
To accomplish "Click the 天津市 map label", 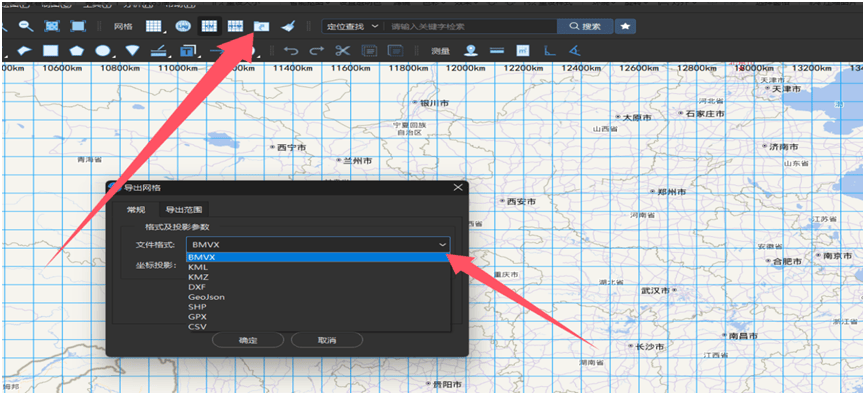I will pyautogui.click(x=786, y=88).
